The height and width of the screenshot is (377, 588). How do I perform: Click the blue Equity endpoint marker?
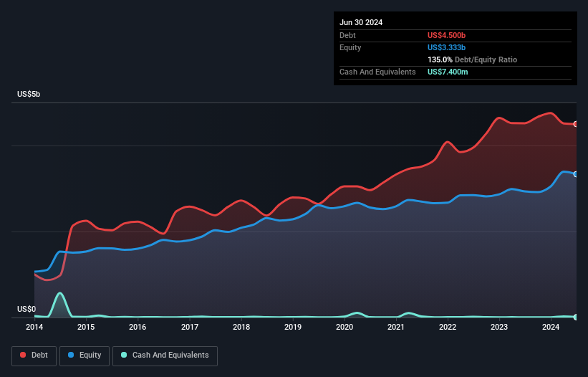pyautogui.click(x=576, y=174)
